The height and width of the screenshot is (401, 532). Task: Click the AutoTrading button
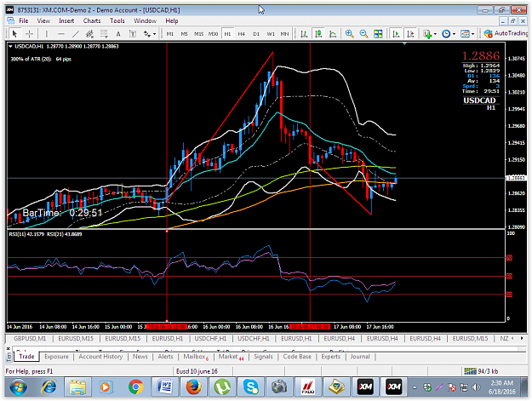click(506, 33)
